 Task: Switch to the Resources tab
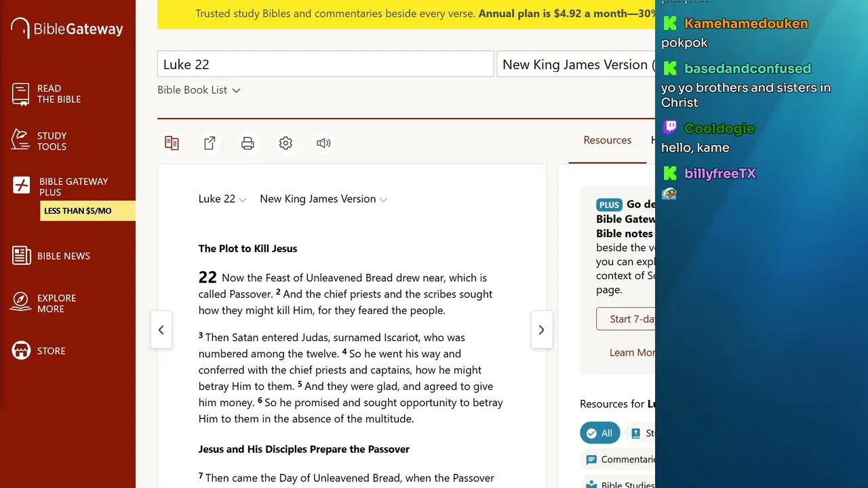(608, 140)
